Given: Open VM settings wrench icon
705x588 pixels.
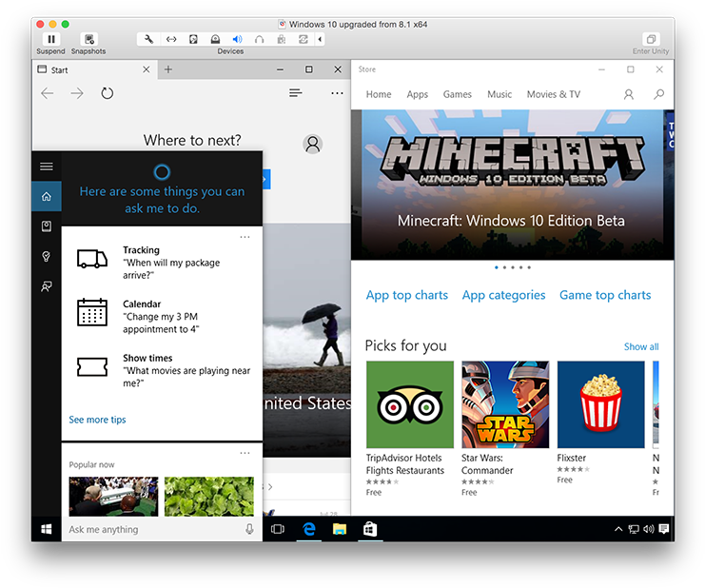Looking at the screenshot, I should 148,39.
